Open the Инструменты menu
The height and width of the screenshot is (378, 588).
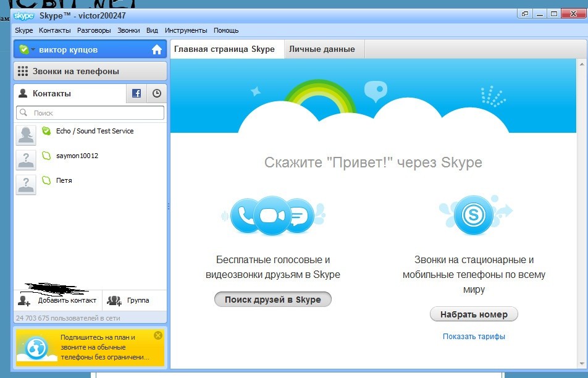[186, 30]
